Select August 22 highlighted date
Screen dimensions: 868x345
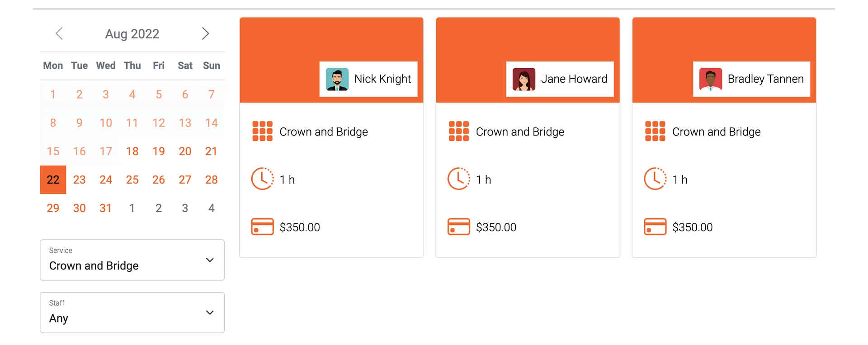[x=53, y=180]
